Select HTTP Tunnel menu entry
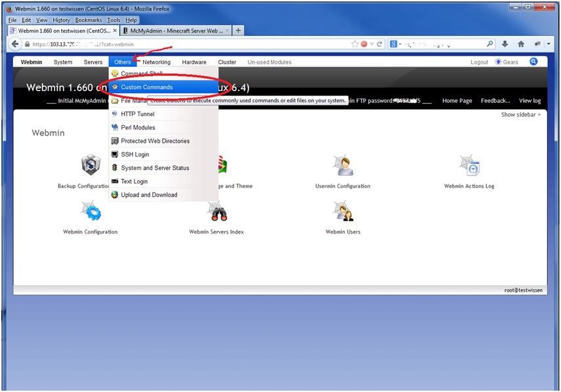The width and height of the screenshot is (561, 392). pos(163,114)
